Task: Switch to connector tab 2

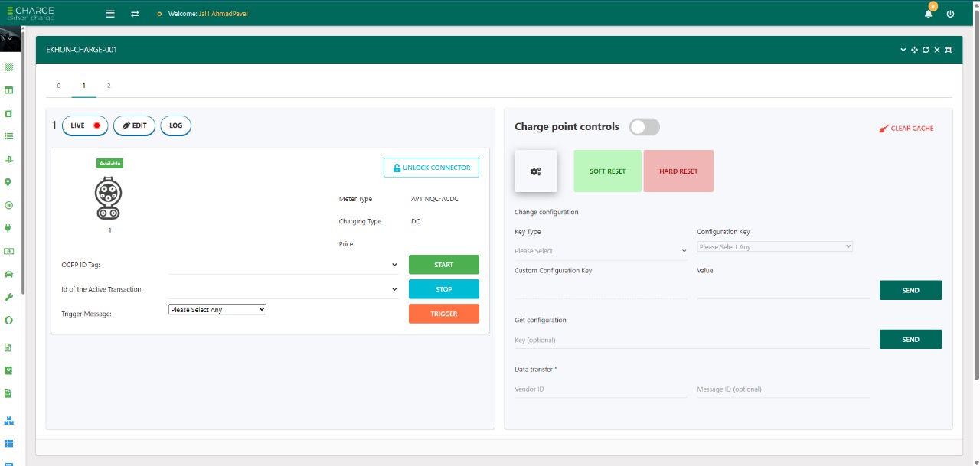Action: click(109, 86)
